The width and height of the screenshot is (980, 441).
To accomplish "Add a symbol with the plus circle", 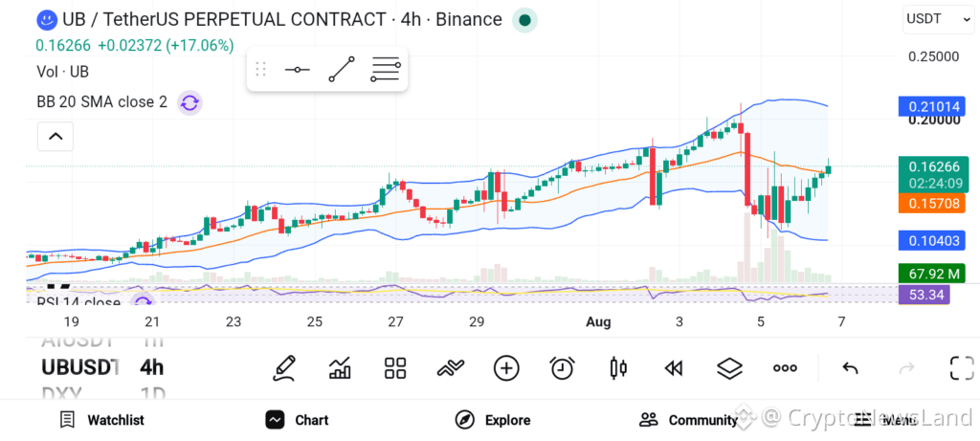I will (x=506, y=368).
